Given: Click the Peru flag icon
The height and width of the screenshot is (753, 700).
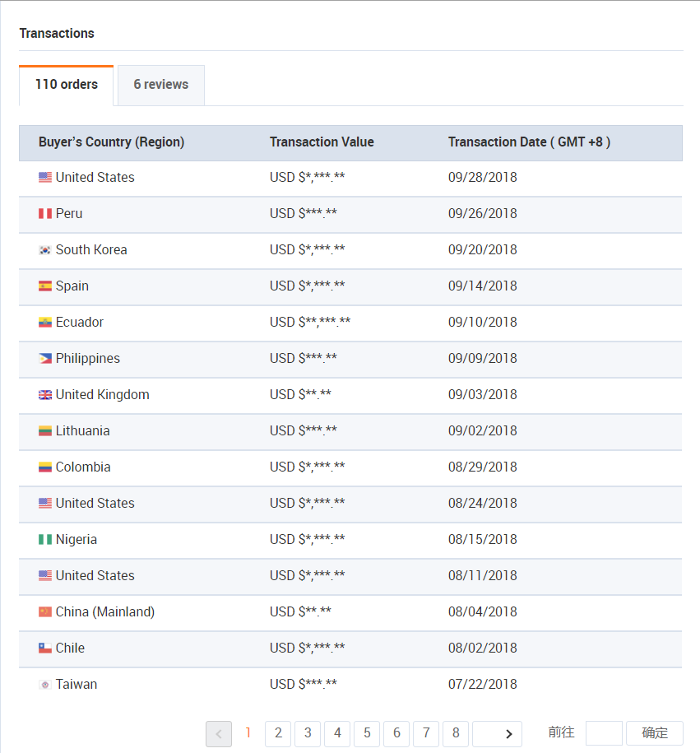Looking at the screenshot, I should tap(45, 214).
